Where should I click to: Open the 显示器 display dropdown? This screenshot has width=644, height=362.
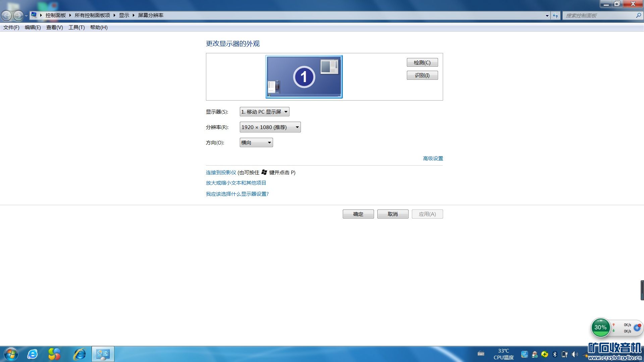(264, 112)
